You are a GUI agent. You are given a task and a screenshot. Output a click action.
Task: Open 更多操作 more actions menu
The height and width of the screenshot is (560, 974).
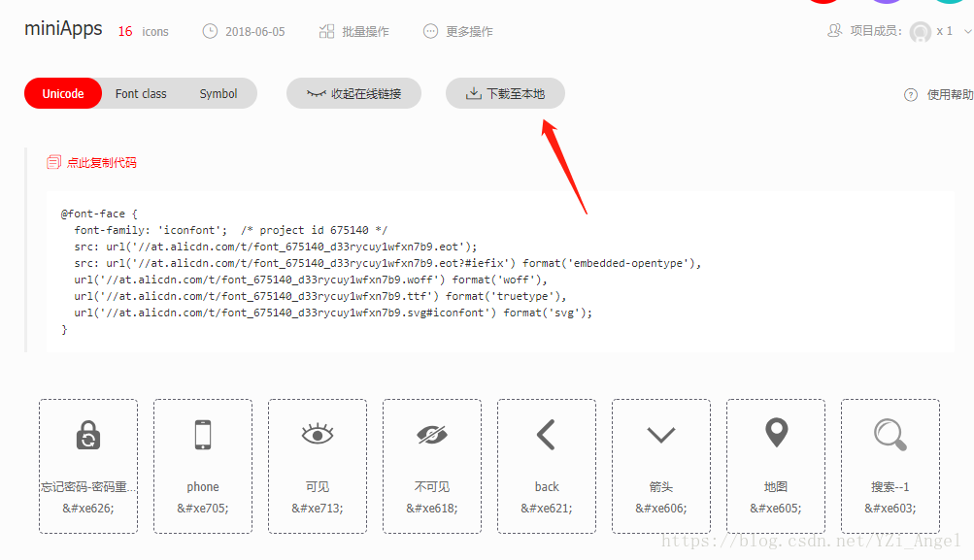point(457,31)
